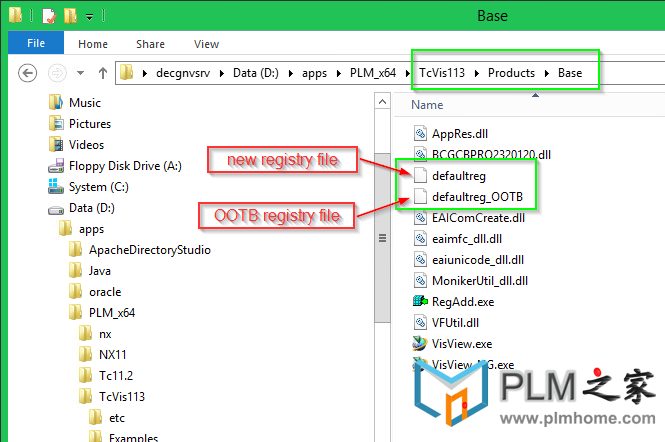Select Tc11.2 folder in tree
665x442 pixels.
point(116,376)
